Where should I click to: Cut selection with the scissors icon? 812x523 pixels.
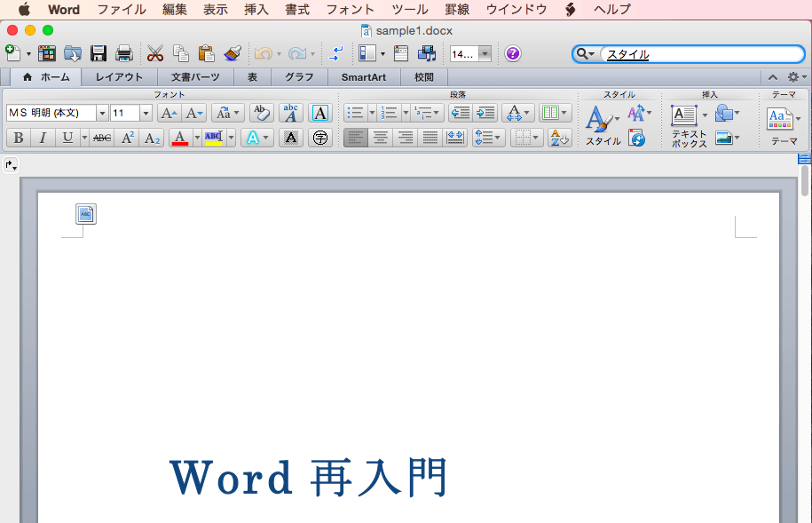click(x=154, y=53)
